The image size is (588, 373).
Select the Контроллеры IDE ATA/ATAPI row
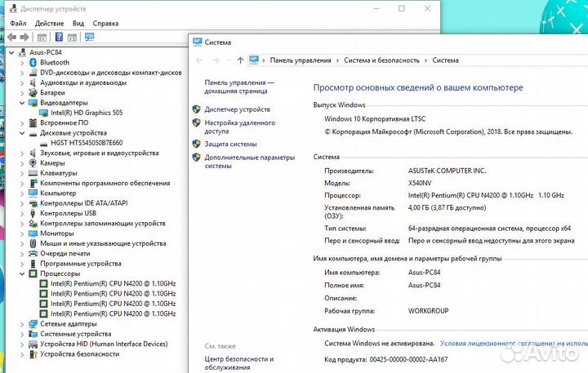pyautogui.click(x=84, y=203)
